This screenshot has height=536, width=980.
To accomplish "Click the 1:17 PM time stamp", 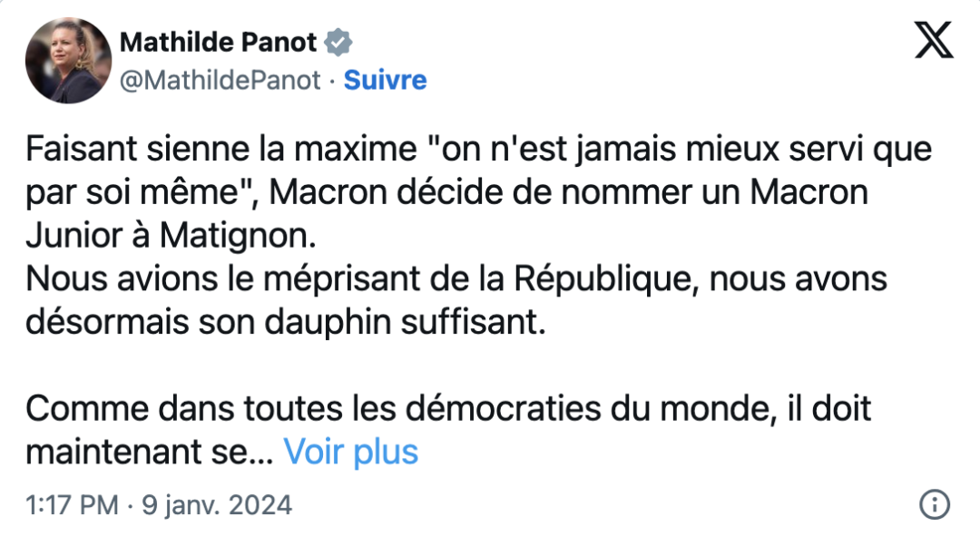I will coord(73,504).
